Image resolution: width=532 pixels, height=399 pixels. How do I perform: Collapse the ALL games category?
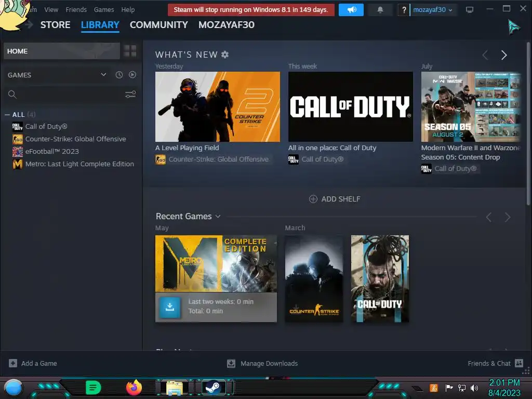(x=7, y=115)
